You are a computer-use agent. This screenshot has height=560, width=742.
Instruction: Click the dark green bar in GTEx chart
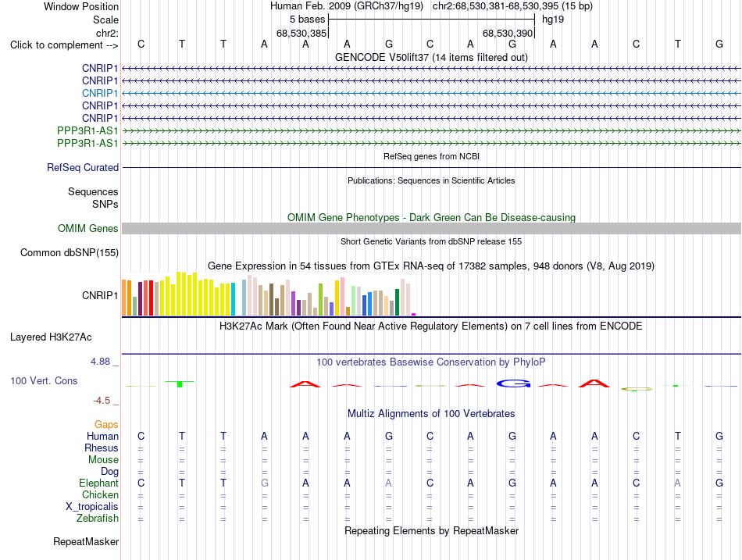click(398, 302)
